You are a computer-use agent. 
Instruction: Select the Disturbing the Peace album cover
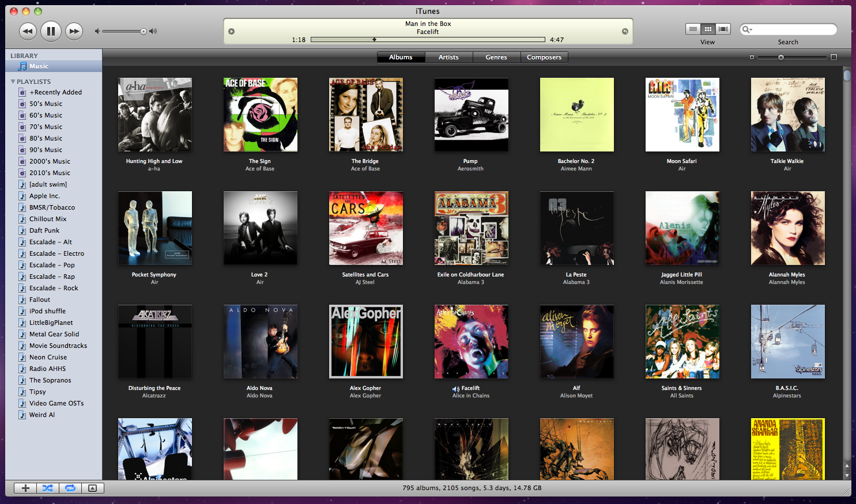coord(154,342)
